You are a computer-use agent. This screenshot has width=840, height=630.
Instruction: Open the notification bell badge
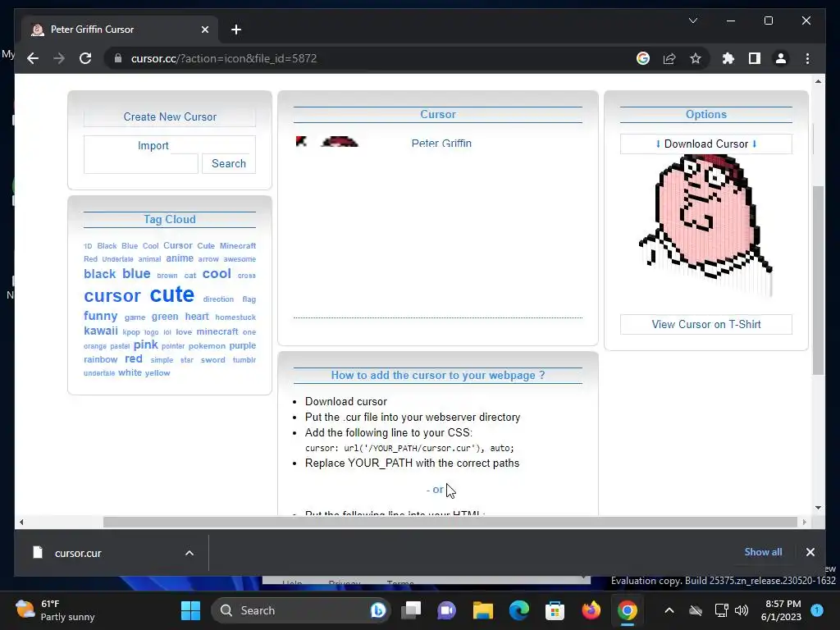(817, 609)
